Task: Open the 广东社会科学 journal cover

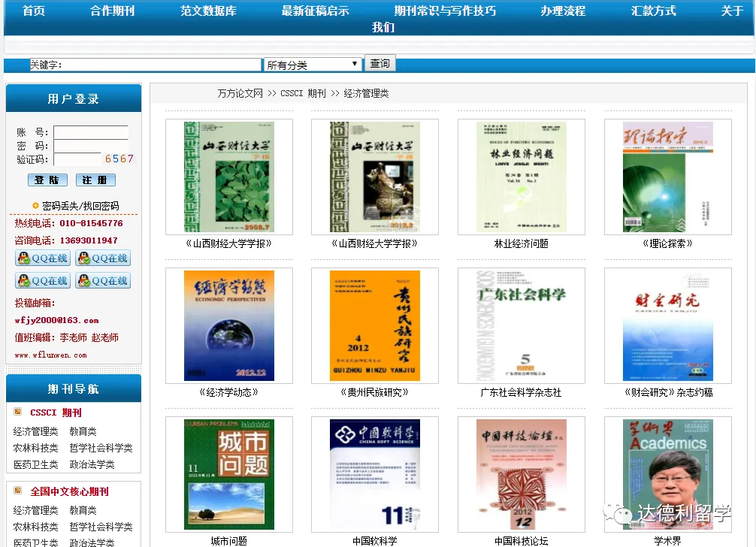Action: [x=522, y=326]
